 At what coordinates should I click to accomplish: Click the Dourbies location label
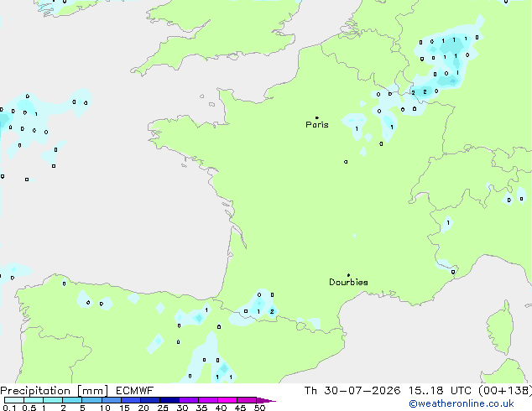pos(348,282)
